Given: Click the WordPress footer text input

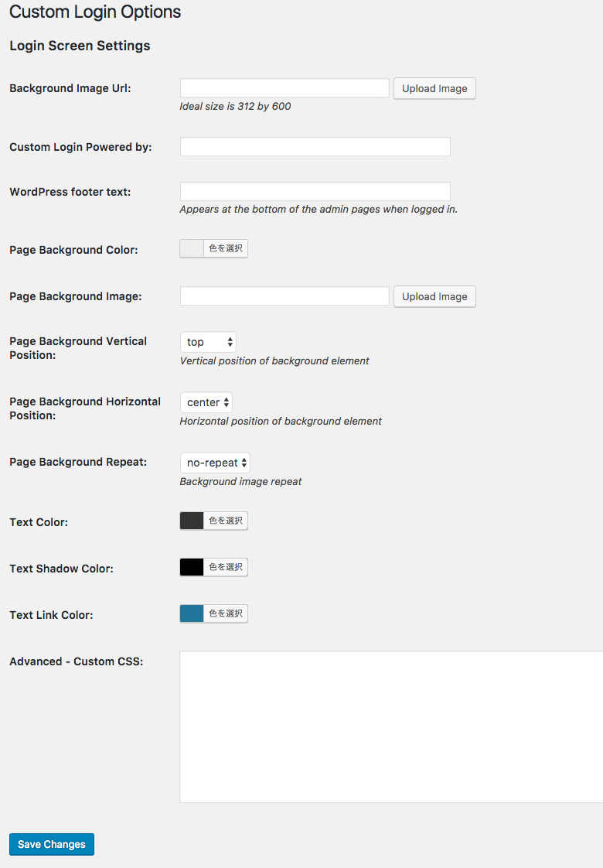Looking at the screenshot, I should [x=315, y=192].
